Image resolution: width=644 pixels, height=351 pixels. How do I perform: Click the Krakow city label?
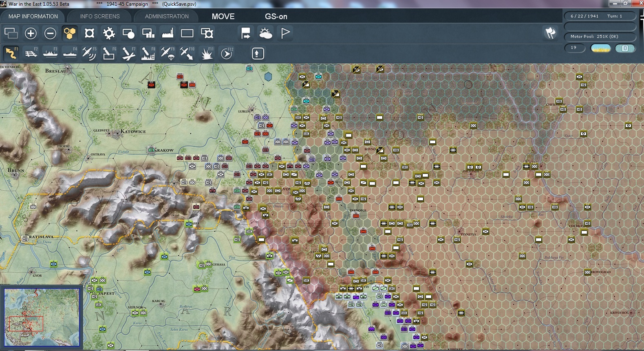164,150
